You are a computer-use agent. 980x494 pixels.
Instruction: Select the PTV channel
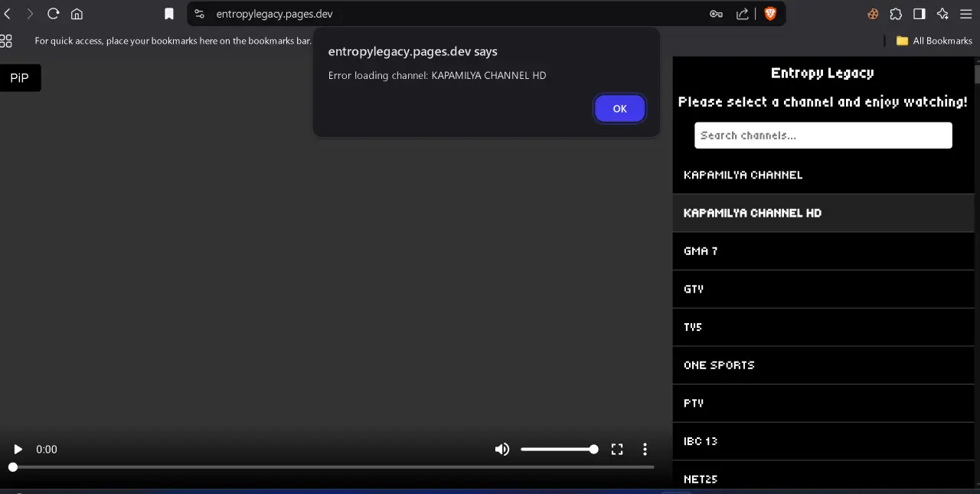click(823, 403)
